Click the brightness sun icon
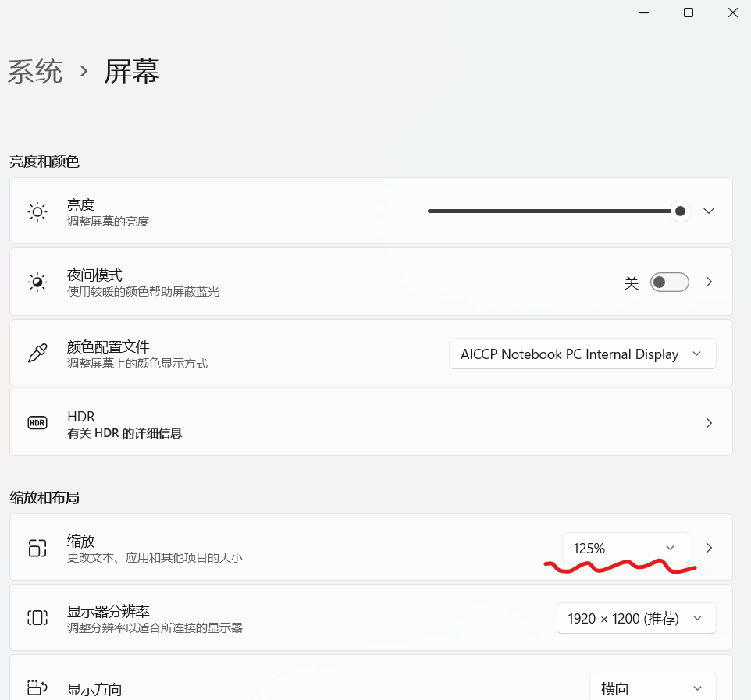This screenshot has height=700, width=751. pyautogui.click(x=37, y=211)
